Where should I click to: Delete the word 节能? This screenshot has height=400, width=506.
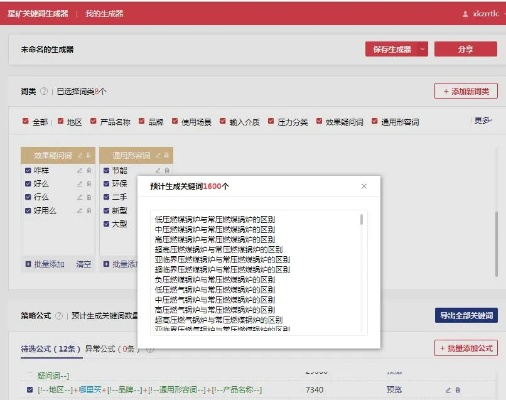pos(167,170)
